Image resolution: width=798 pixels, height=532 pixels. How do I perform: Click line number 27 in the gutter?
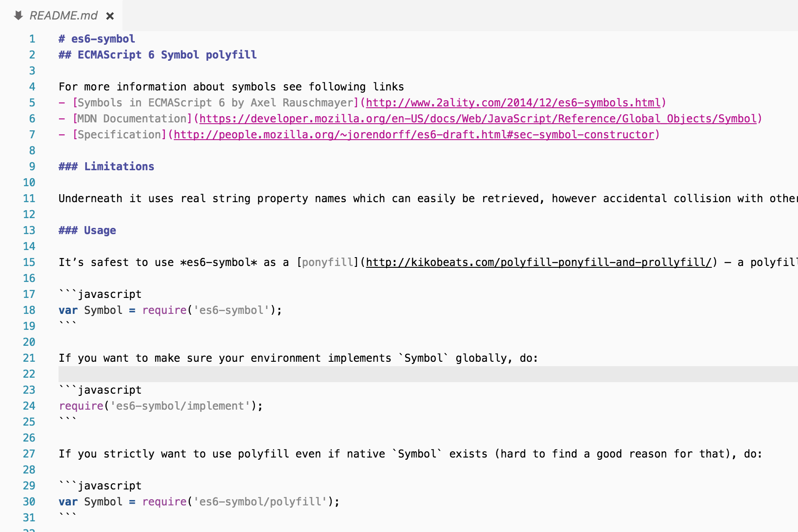29,454
